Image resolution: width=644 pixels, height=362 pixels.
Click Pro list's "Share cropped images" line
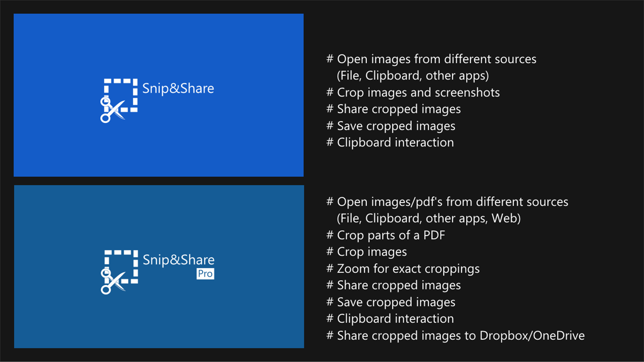[394, 285]
